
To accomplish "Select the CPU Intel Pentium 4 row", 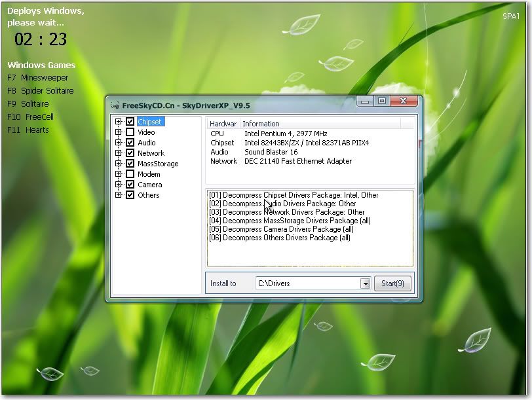I will (x=310, y=134).
